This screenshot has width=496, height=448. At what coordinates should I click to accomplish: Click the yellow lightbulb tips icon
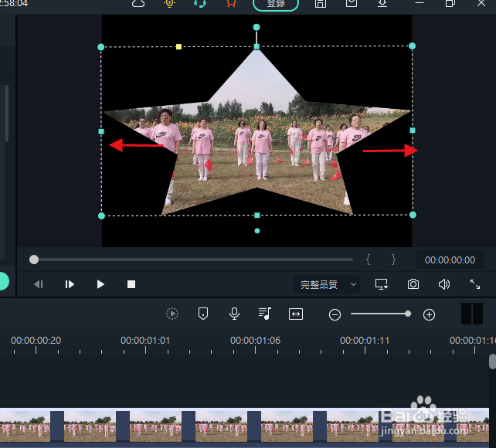pos(169,4)
